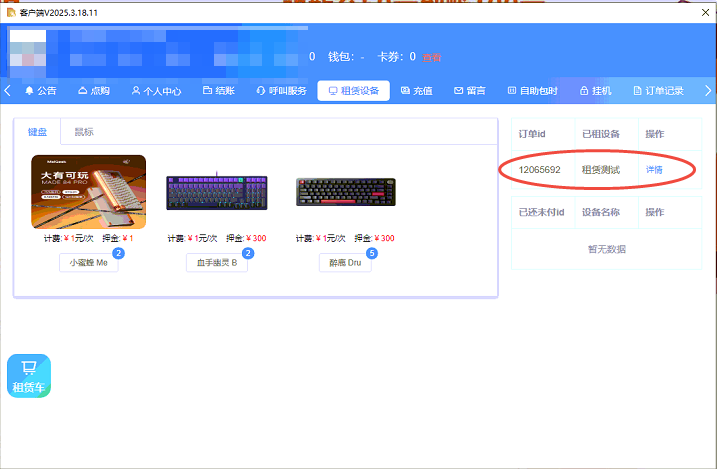Open the 订单记录 menu item

(x=658, y=91)
